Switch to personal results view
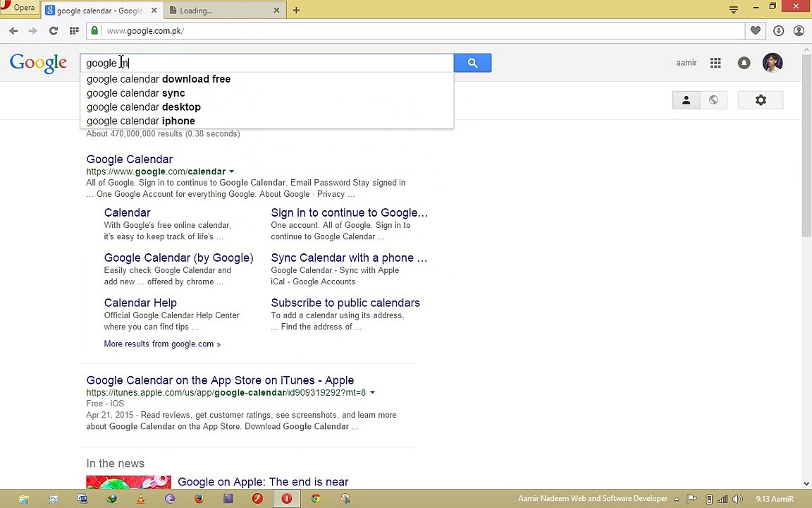The height and width of the screenshot is (508, 812). tap(686, 100)
